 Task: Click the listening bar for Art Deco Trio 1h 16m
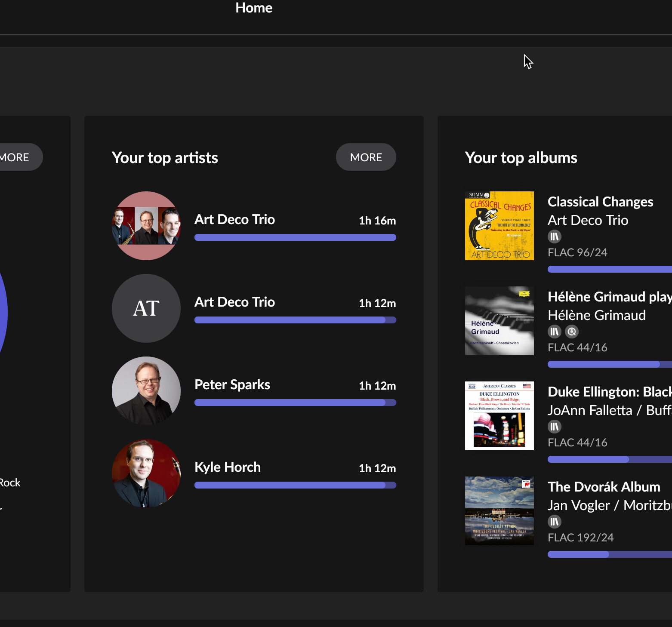[x=295, y=237]
